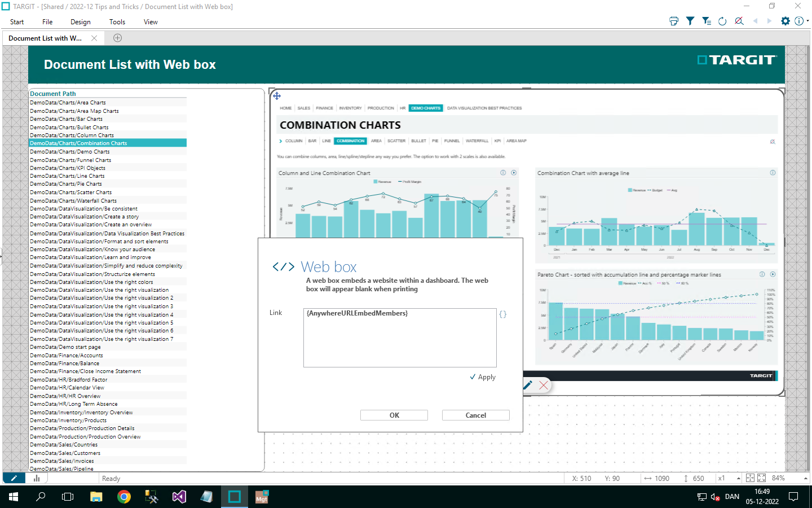
Task: Click the red X delete icon on web box
Action: (544, 385)
